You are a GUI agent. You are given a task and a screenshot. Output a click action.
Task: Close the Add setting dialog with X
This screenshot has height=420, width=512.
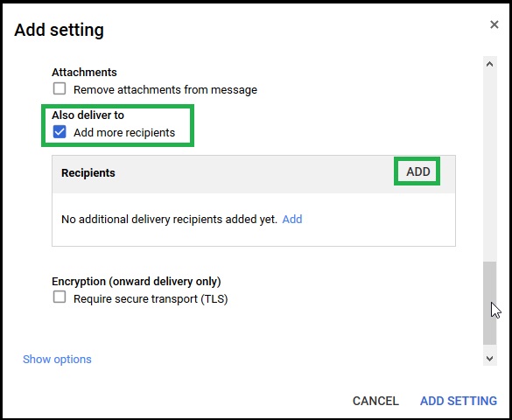pos(494,24)
